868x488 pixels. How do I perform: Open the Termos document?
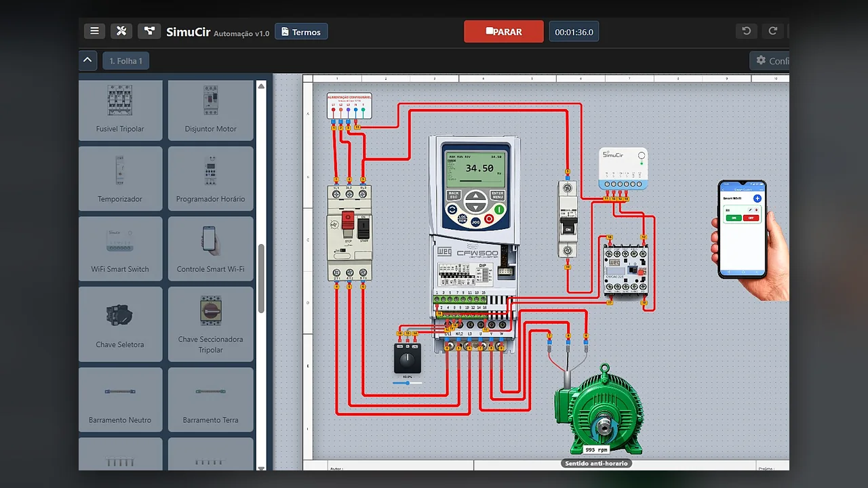pyautogui.click(x=301, y=32)
